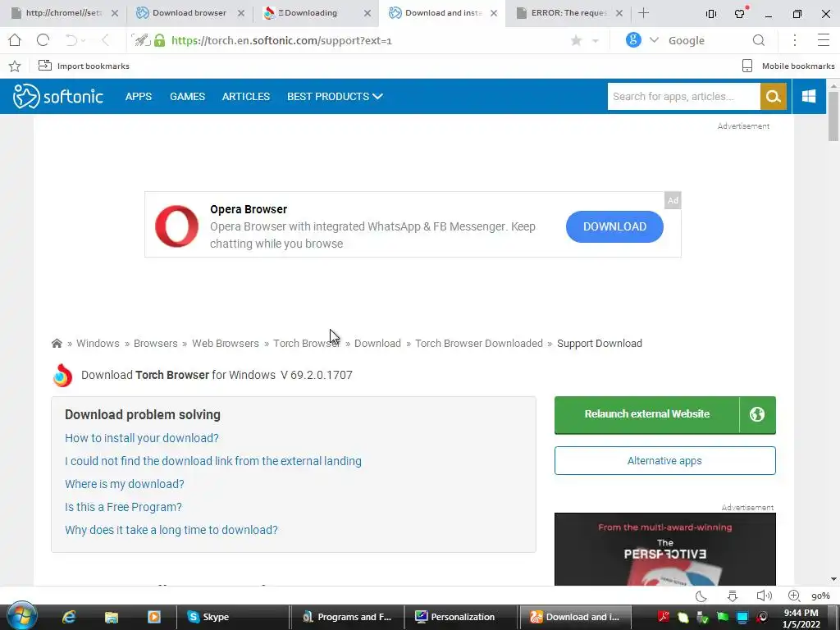Screen dimensions: 840x630
Task: Toggle night mode moon icon
Action: click(701, 596)
